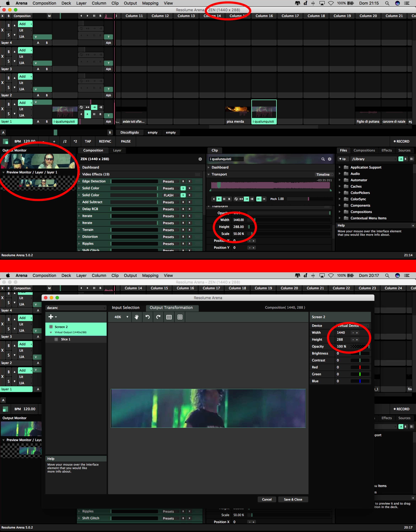
Task: Adjust the Pitch slider in Transport
Action: pos(308,199)
